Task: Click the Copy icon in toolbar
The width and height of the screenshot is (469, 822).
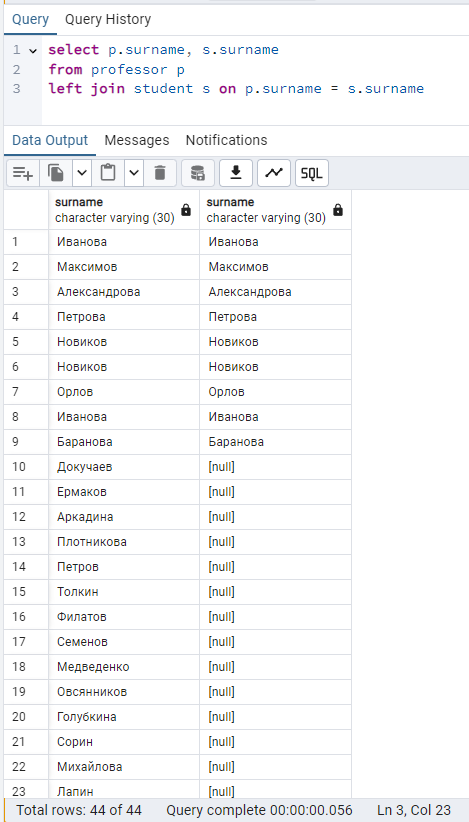Action: pyautogui.click(x=56, y=173)
